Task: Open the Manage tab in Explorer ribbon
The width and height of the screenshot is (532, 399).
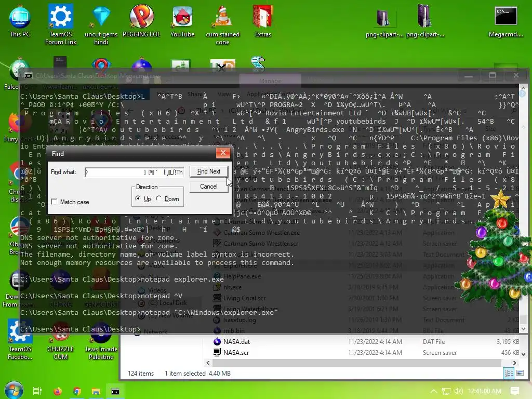Action: click(270, 81)
